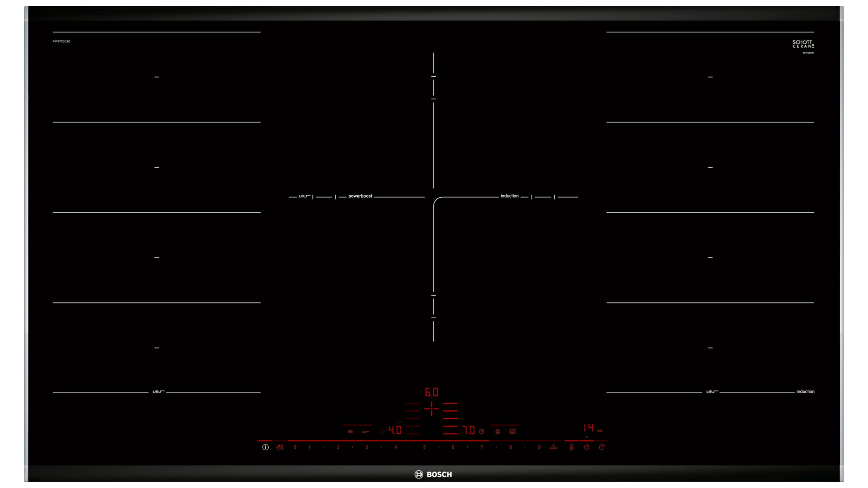Viewport: 868px width, 488px height.
Task: Set power level to 5 on slider
Action: pos(424,447)
